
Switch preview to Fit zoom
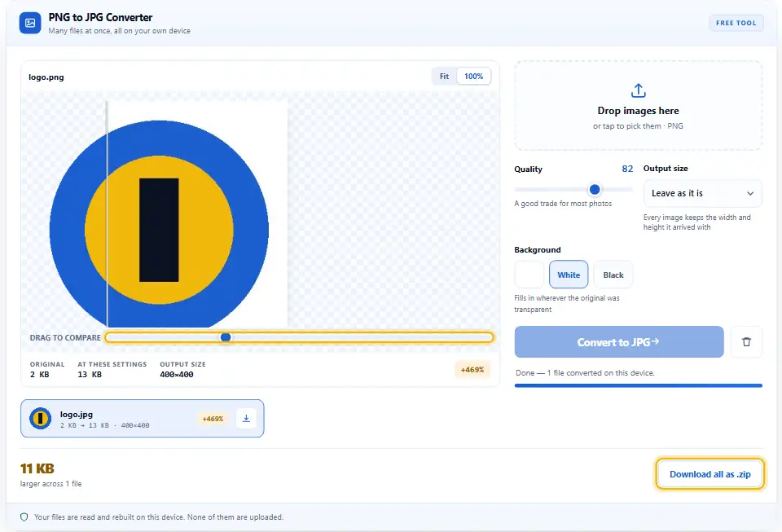point(444,77)
